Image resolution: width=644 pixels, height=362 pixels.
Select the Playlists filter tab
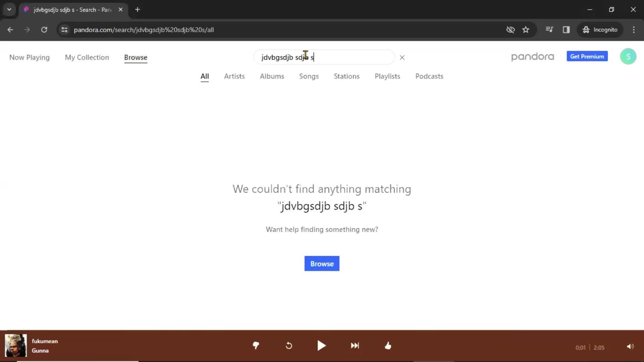(x=387, y=76)
